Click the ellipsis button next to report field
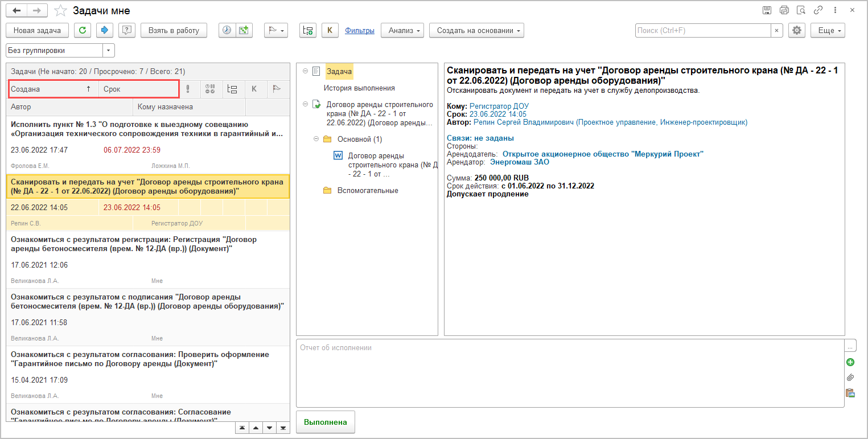 850,346
